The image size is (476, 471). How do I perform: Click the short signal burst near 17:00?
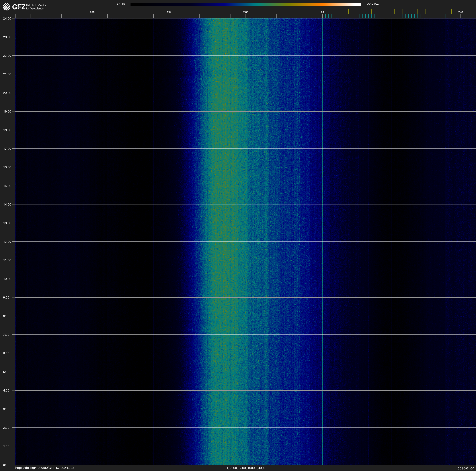[412, 147]
